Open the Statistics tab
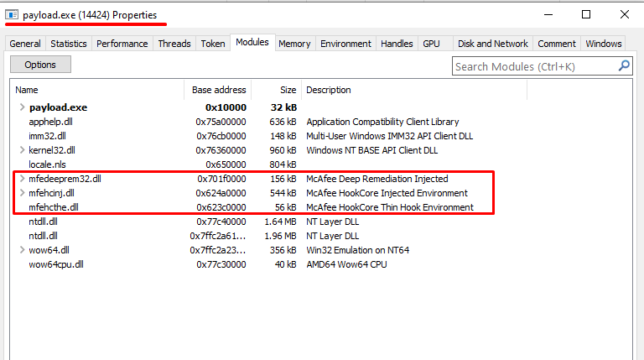Image resolution: width=644 pixels, height=360 pixels. (x=69, y=44)
